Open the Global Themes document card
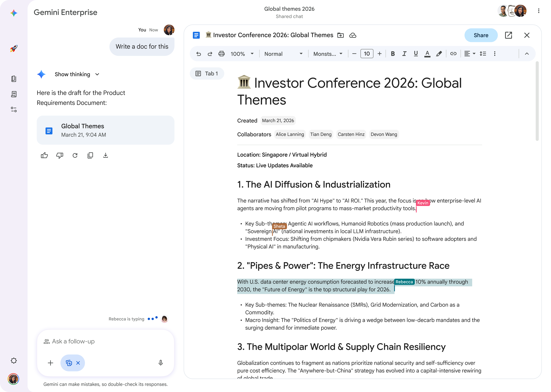This screenshot has height=392, width=551. point(105,130)
